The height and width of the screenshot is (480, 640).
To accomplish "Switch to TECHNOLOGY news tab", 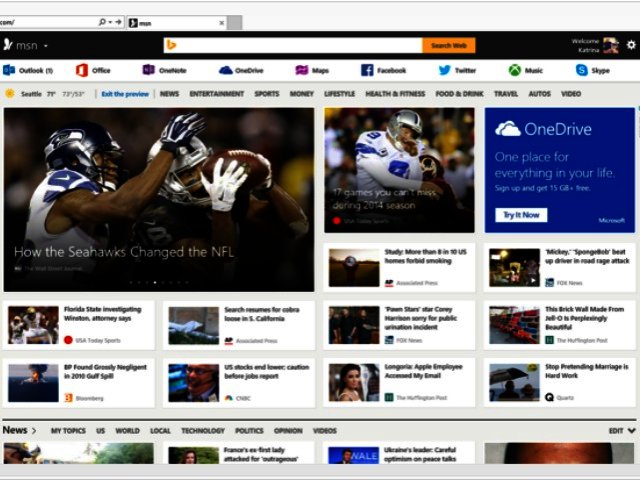I will (203, 431).
